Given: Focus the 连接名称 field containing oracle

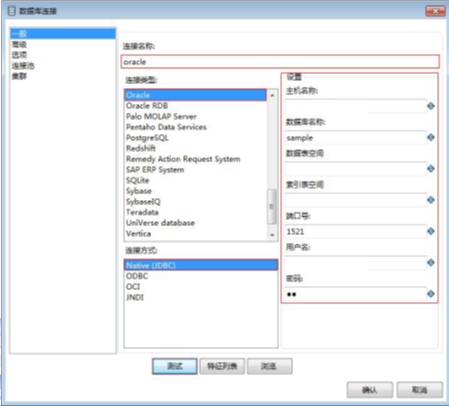Looking at the screenshot, I should pyautogui.click(x=280, y=62).
